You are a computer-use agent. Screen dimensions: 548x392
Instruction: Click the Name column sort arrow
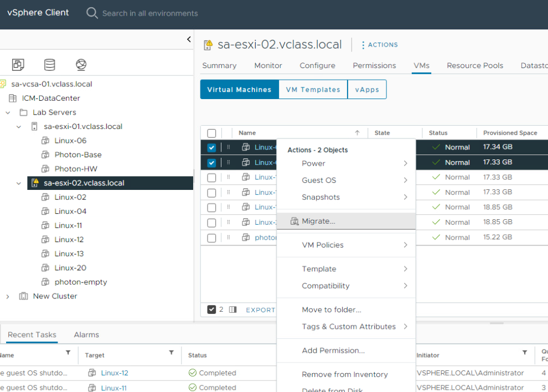click(x=357, y=133)
